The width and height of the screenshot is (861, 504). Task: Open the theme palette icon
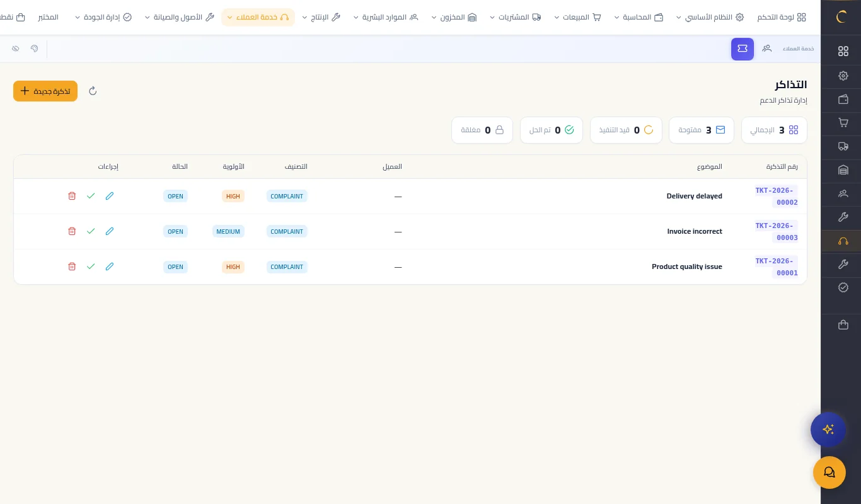click(35, 49)
